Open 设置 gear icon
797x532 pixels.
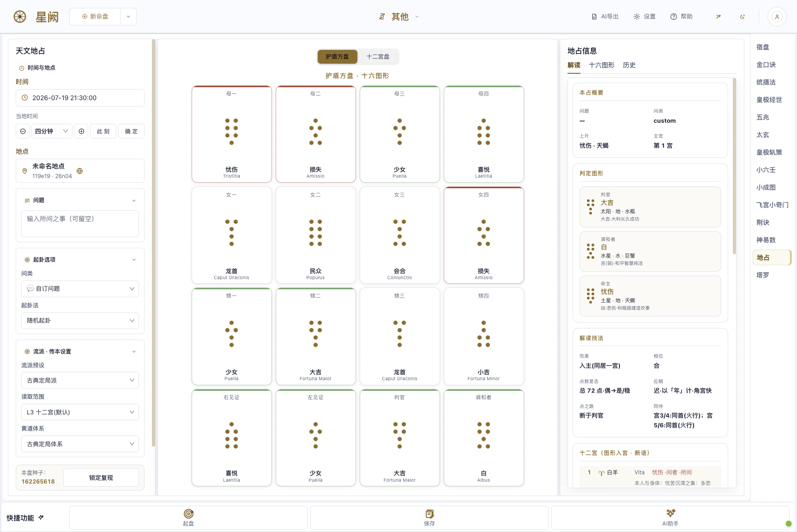click(637, 17)
